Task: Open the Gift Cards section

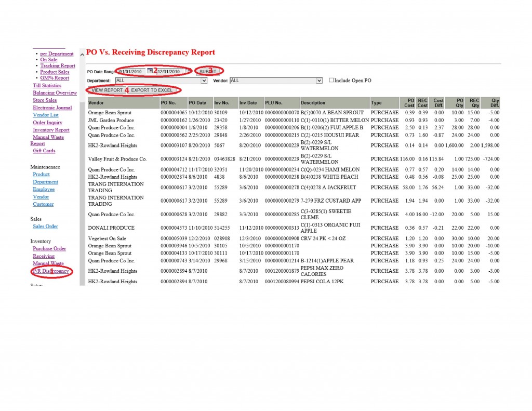Action: (x=44, y=151)
